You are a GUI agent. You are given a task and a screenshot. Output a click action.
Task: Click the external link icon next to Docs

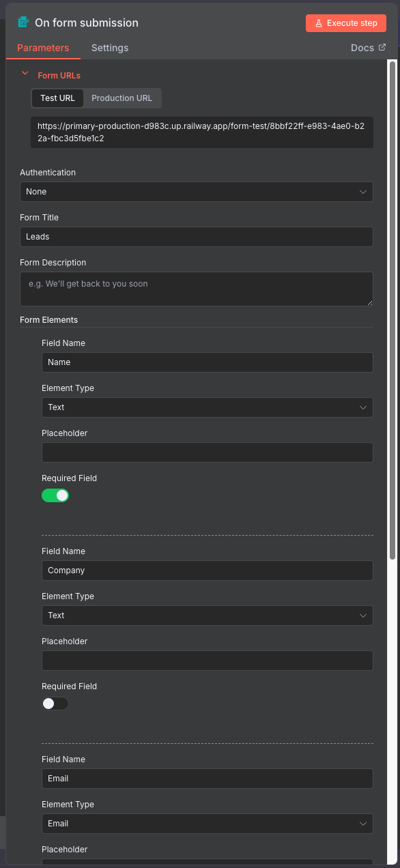(x=383, y=48)
